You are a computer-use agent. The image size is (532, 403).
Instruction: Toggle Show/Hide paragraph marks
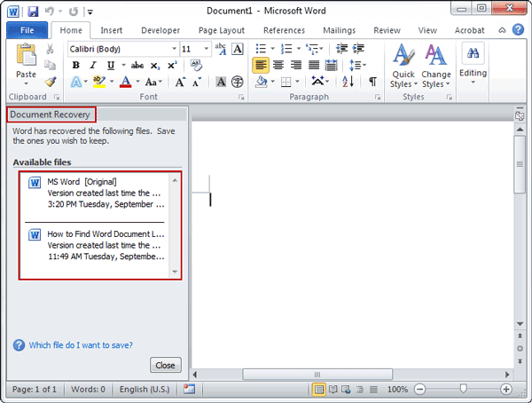click(372, 82)
